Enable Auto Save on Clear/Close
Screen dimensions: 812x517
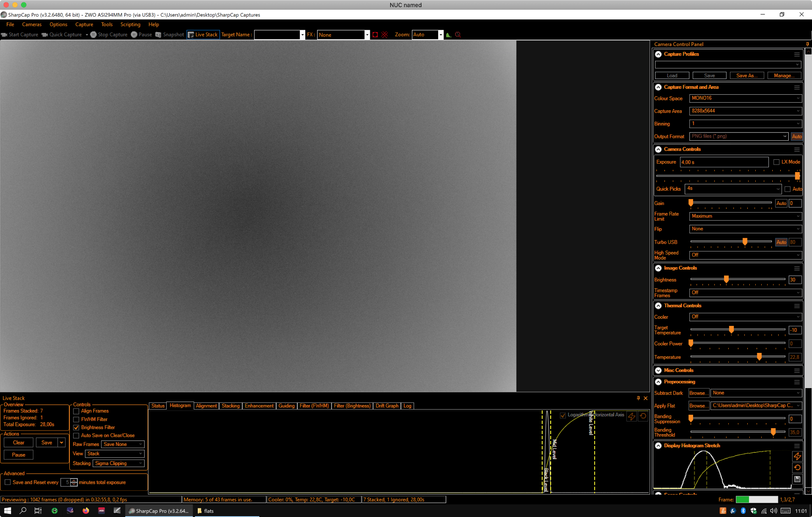pyautogui.click(x=76, y=436)
